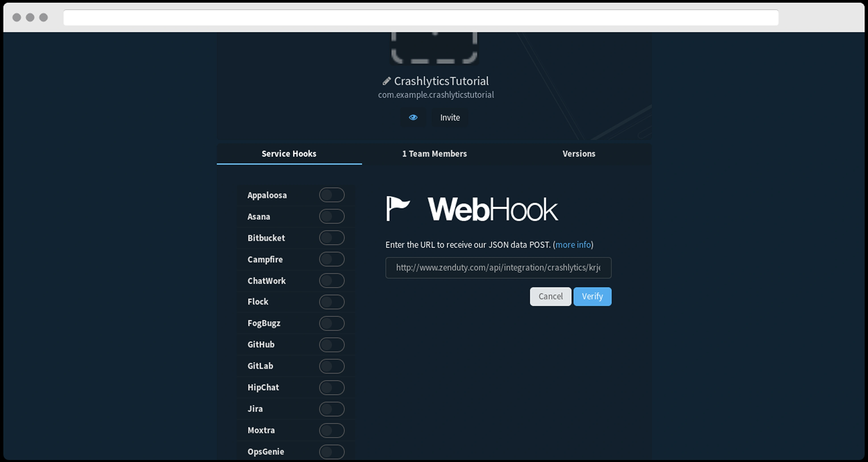
Task: Turn on the OpsGenie toggle
Action: [331, 452]
